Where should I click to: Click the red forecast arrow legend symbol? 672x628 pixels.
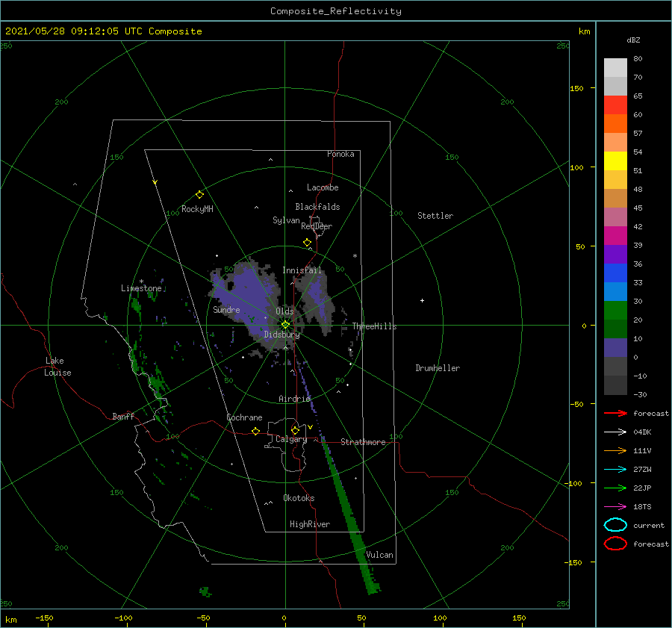(615, 413)
